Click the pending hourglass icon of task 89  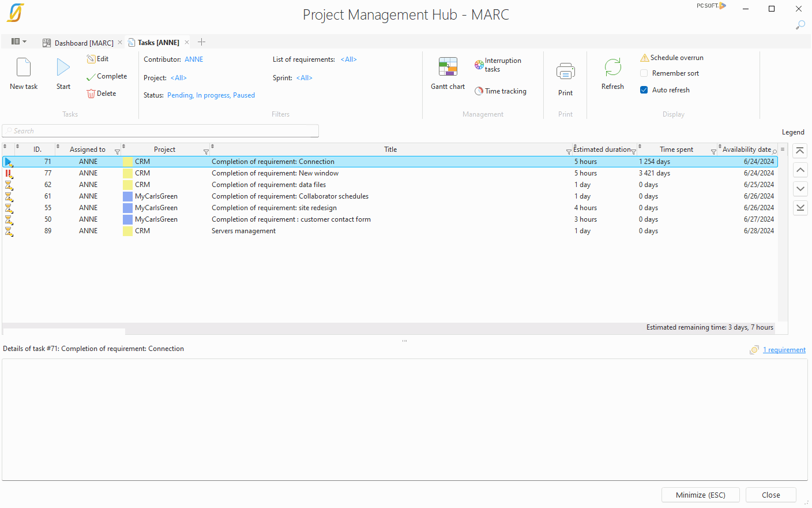coord(9,231)
